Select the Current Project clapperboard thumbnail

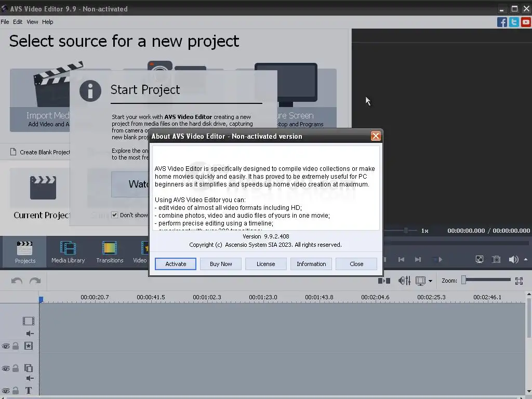tap(43, 188)
